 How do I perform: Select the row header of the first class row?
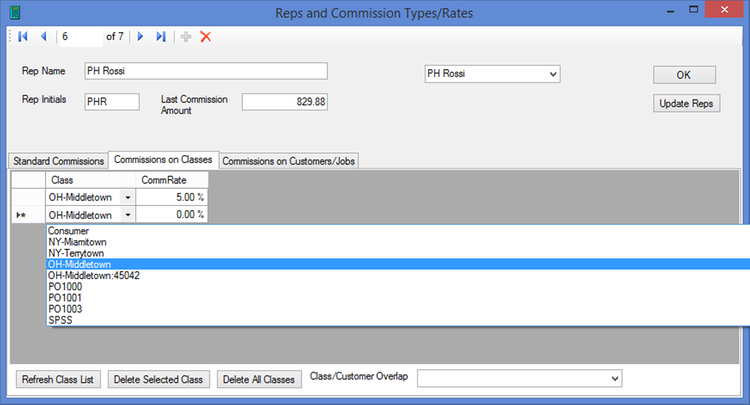[x=28, y=197]
